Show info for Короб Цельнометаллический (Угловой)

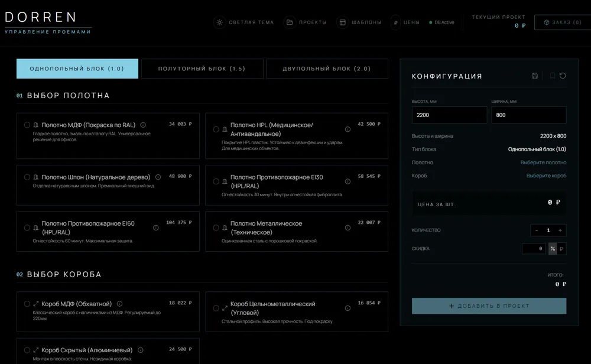click(x=348, y=308)
